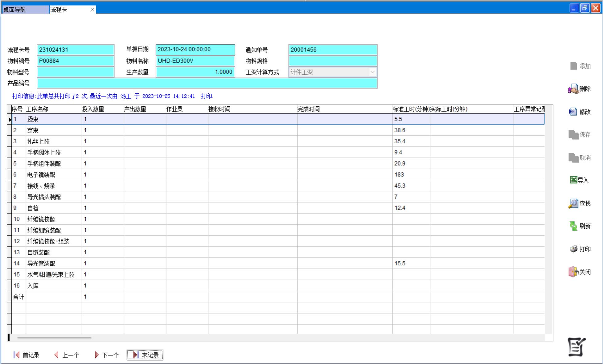Click the 关闭 (close) door icon
Image resolution: width=603 pixels, height=364 pixels.
click(x=573, y=272)
